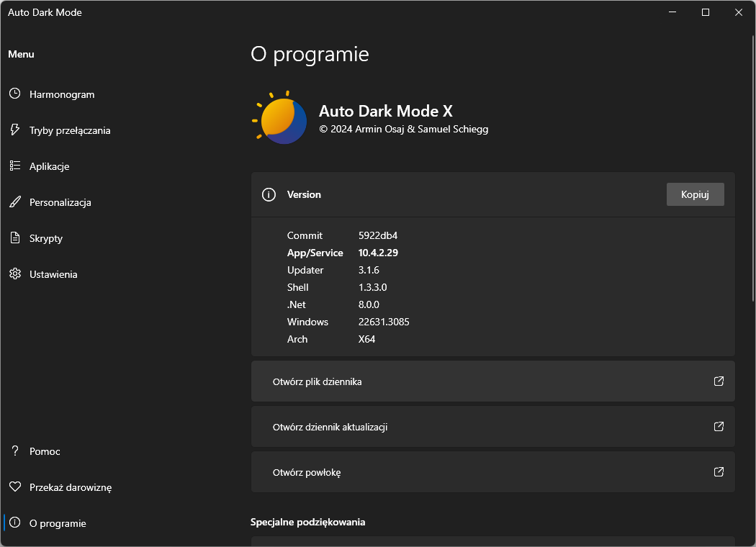The image size is (756, 547).
Task: Click the list icon beside Aplikacje
Action: click(x=15, y=166)
